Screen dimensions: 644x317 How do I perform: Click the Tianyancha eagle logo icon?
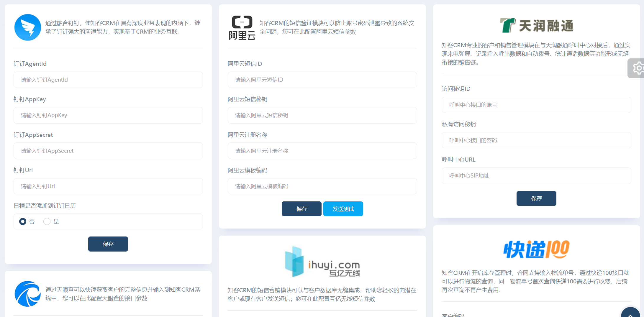tap(27, 294)
